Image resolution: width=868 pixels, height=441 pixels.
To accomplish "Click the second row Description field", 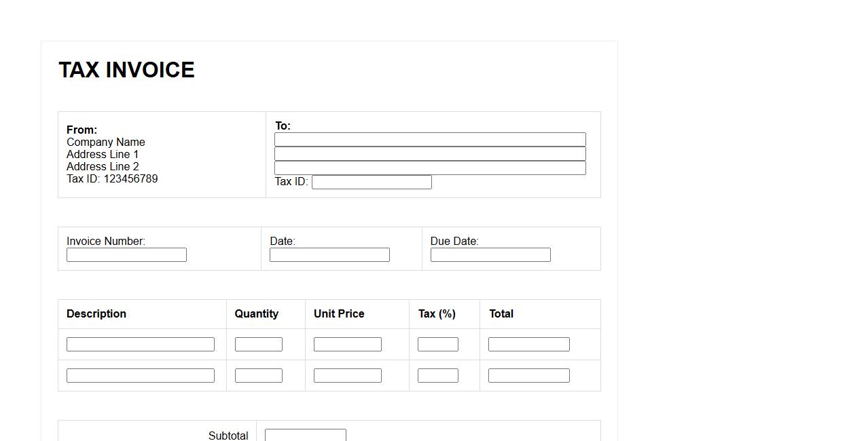I will click(x=141, y=376).
